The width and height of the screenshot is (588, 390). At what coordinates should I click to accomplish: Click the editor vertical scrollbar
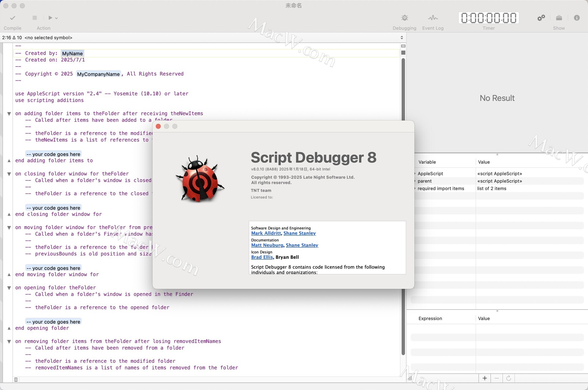tap(403, 206)
